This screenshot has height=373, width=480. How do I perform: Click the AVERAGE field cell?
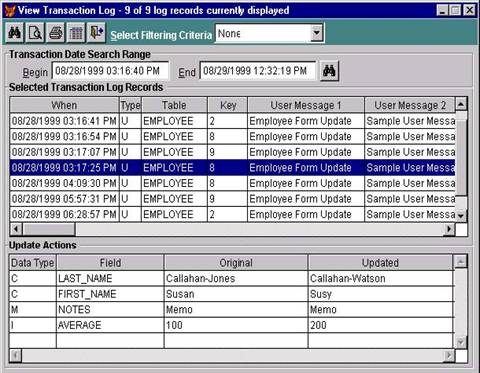[x=110, y=325]
